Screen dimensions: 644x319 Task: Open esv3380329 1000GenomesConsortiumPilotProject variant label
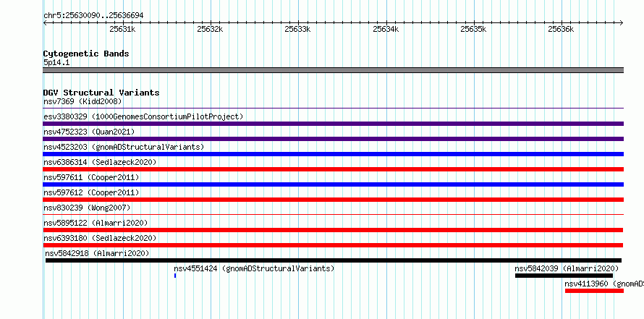coord(143,116)
